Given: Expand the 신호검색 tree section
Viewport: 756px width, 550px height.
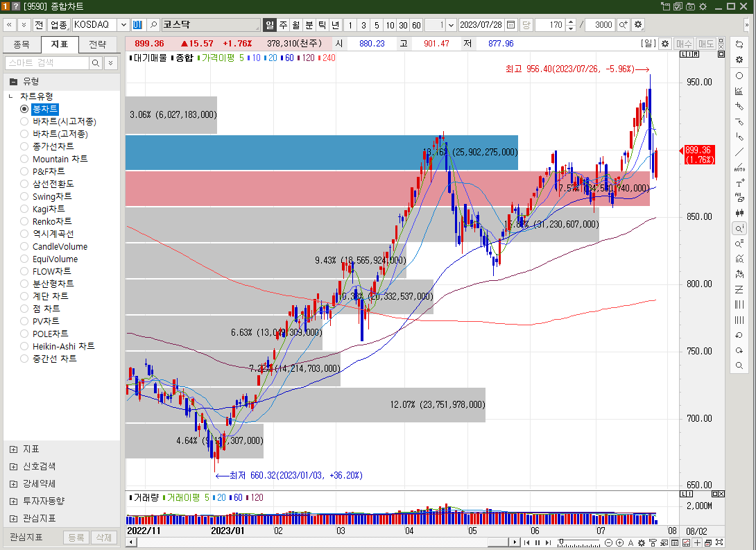Looking at the screenshot, I should 13,467.
